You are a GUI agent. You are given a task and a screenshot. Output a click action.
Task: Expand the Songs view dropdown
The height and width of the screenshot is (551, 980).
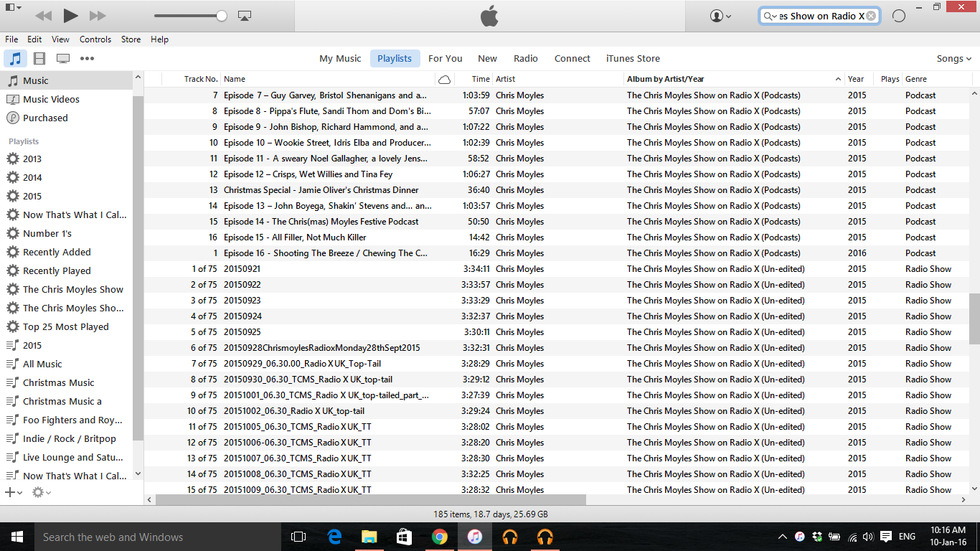954,59
